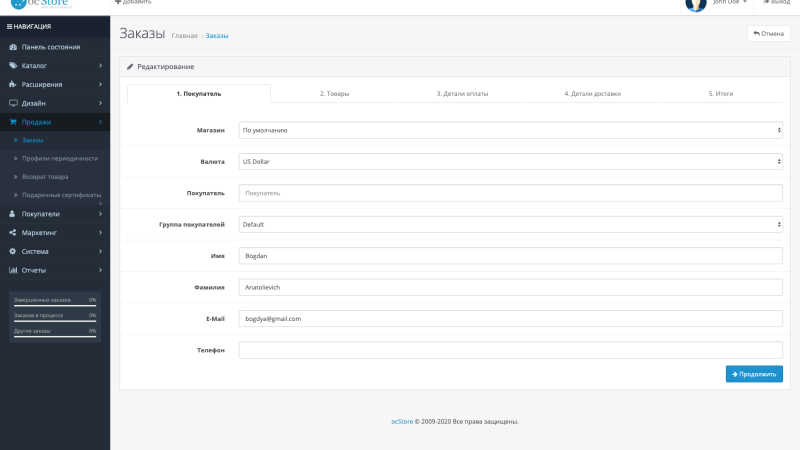
Task: Click the Покупатели user icon
Action: [x=12, y=214]
